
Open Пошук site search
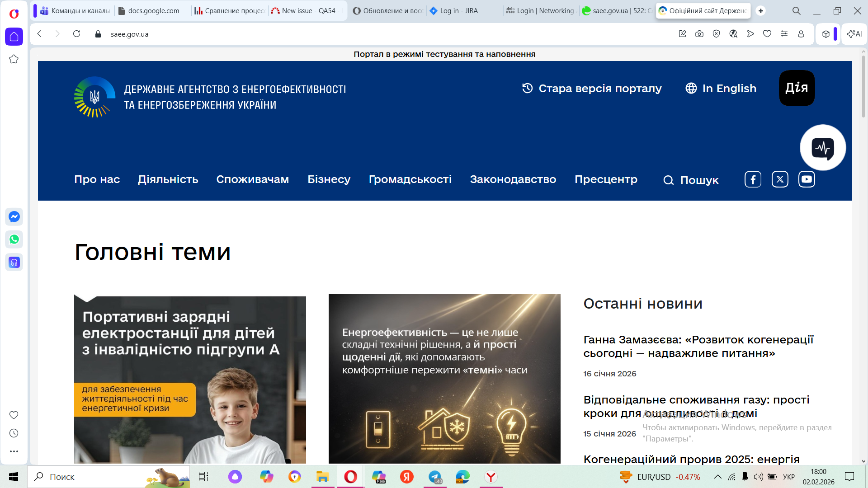click(x=691, y=180)
